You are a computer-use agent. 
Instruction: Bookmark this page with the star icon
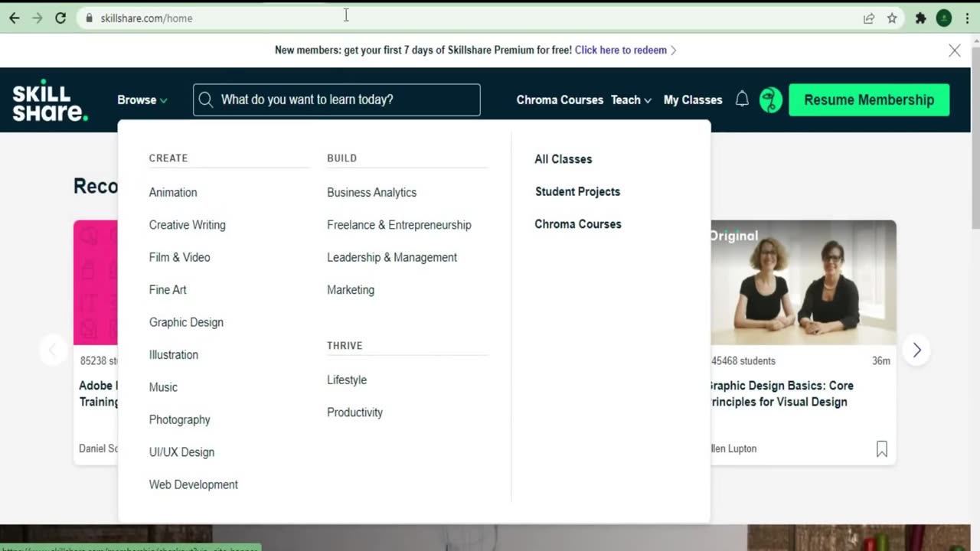(892, 18)
